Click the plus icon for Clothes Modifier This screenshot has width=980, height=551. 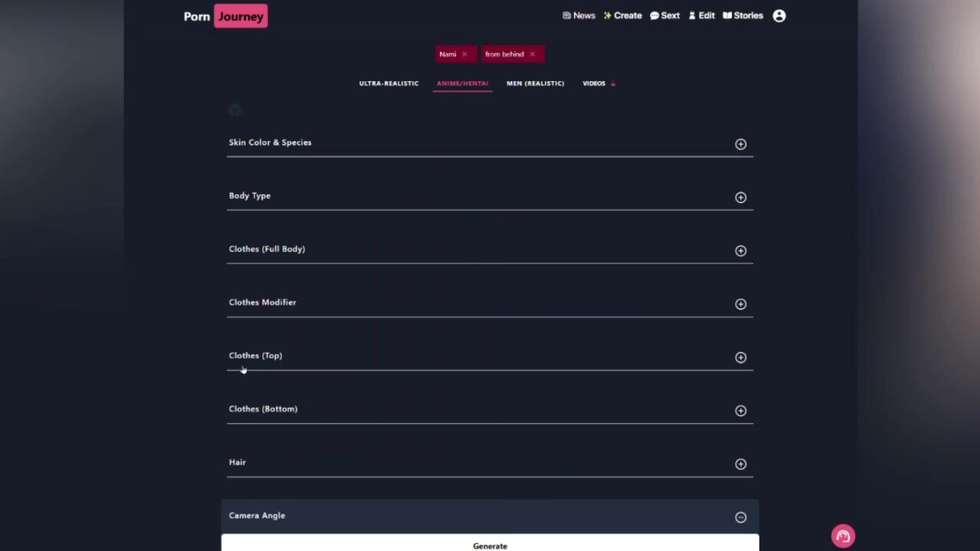740,304
